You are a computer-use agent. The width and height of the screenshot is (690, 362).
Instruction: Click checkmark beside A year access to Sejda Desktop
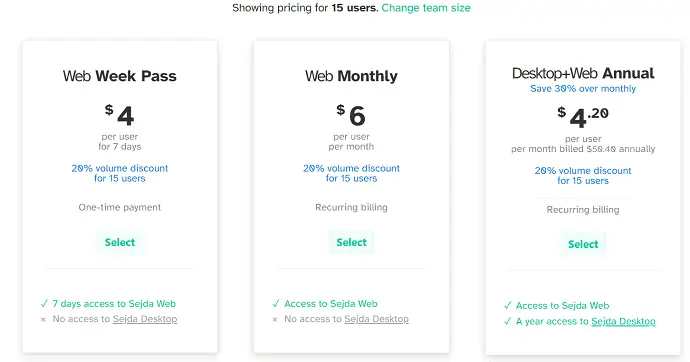point(507,322)
